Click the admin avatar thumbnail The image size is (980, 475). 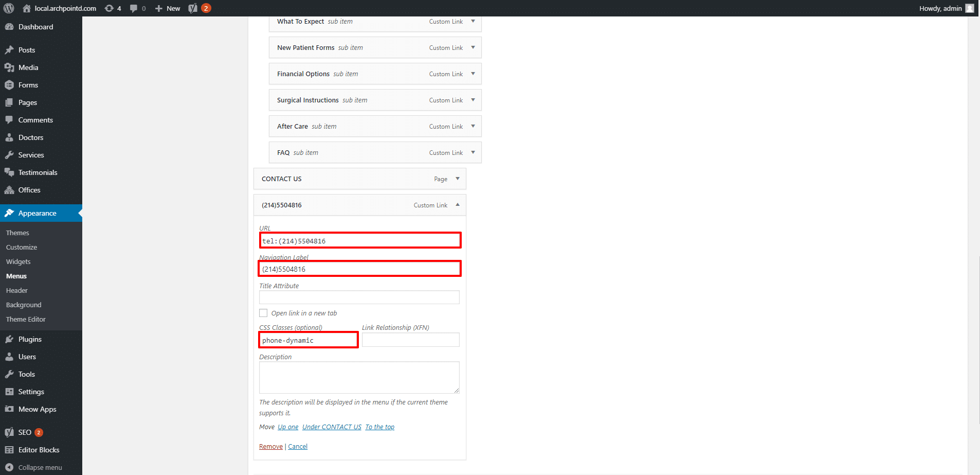click(x=970, y=8)
